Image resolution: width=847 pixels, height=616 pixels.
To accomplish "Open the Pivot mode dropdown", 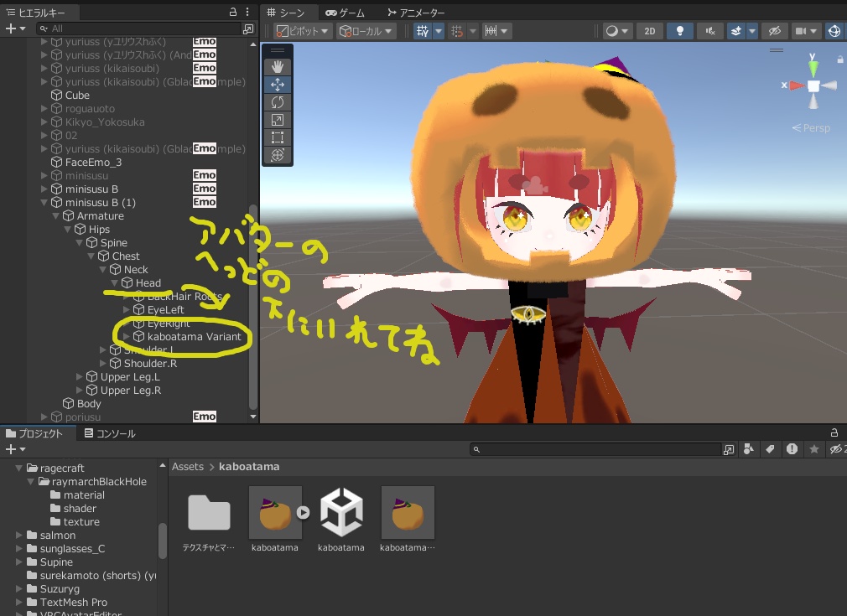I will [303, 31].
